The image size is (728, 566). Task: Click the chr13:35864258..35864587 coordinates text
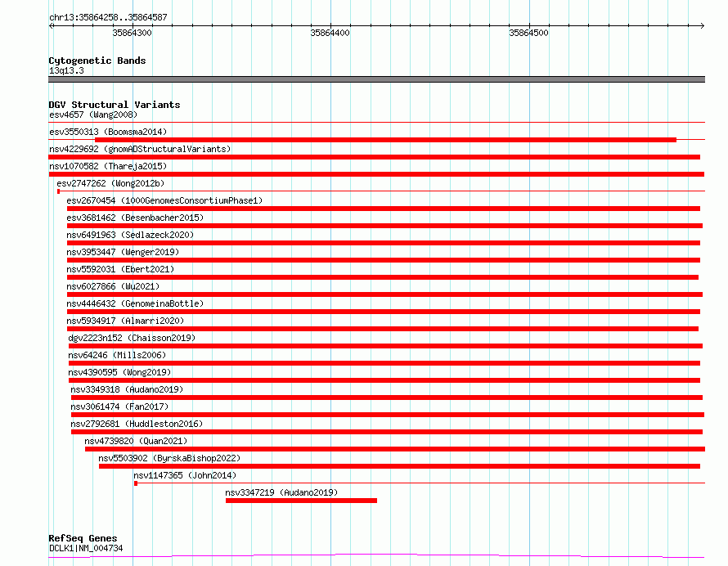pos(108,17)
